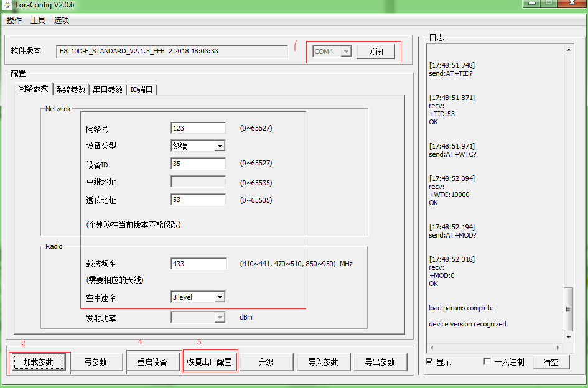Click the log horizontal scroll left arrow
The width and height of the screenshot is (588, 388).
tap(432, 348)
